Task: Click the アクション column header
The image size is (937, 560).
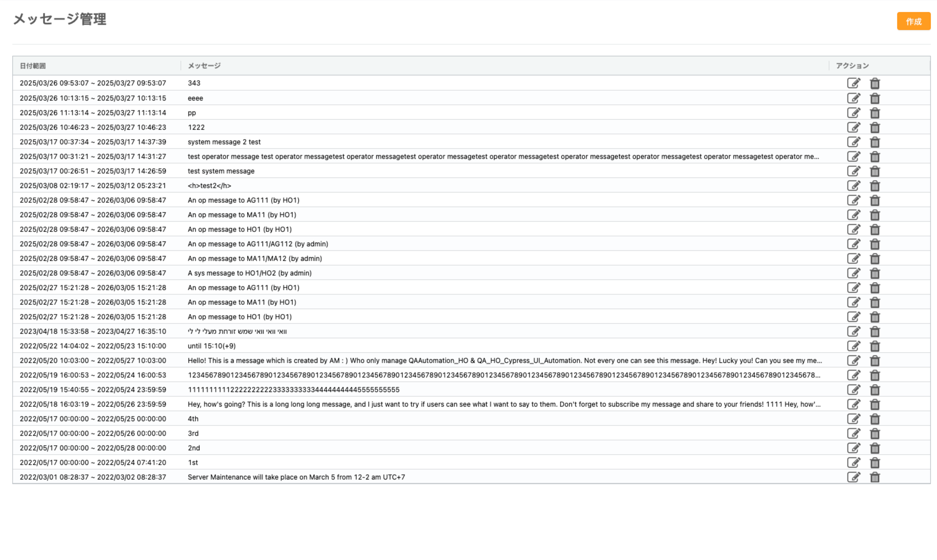Action: click(x=852, y=66)
